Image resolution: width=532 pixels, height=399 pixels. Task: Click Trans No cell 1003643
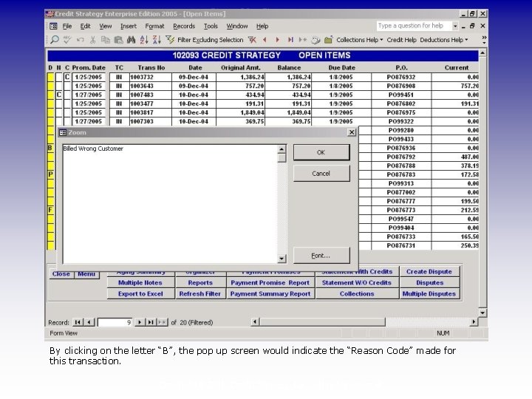coord(150,86)
